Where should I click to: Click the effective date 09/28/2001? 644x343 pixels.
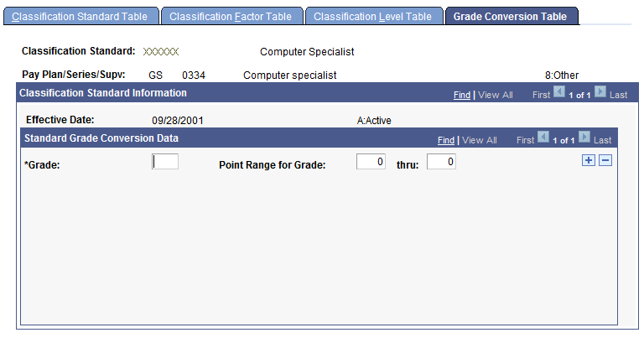click(x=178, y=121)
